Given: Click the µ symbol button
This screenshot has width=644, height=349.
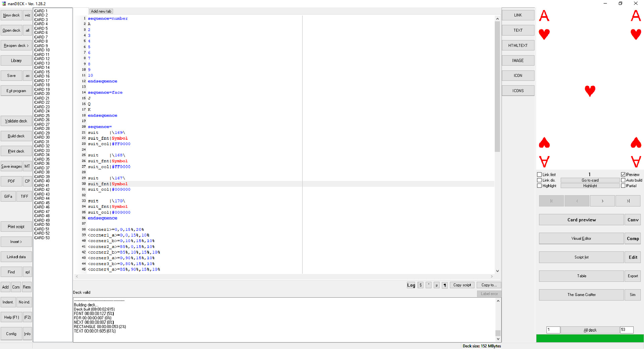Looking at the screenshot, I should [x=436, y=285].
